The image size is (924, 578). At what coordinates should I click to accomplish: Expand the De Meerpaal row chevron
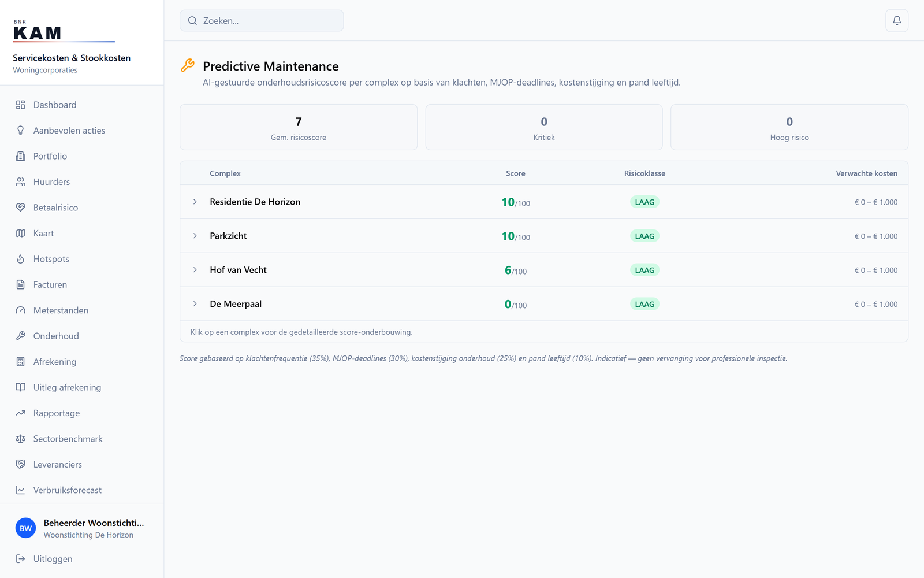coord(195,304)
